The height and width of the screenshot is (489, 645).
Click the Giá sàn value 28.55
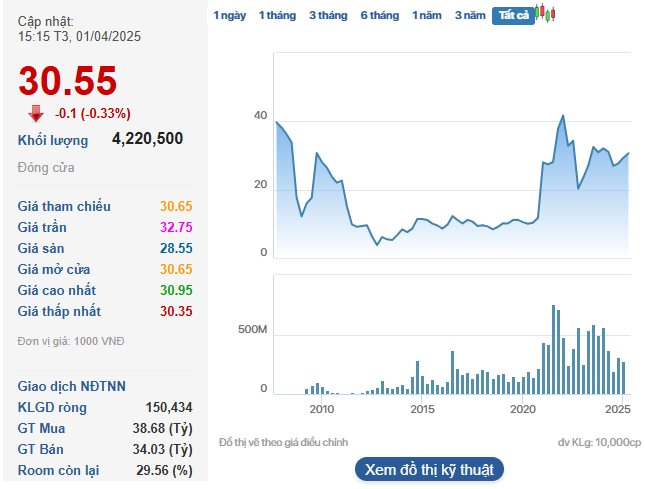(x=176, y=248)
